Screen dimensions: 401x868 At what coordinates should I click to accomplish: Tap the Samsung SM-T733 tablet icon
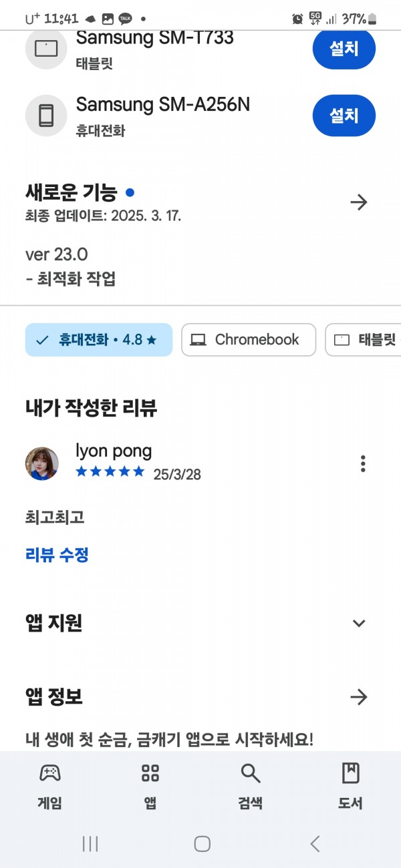(46, 48)
